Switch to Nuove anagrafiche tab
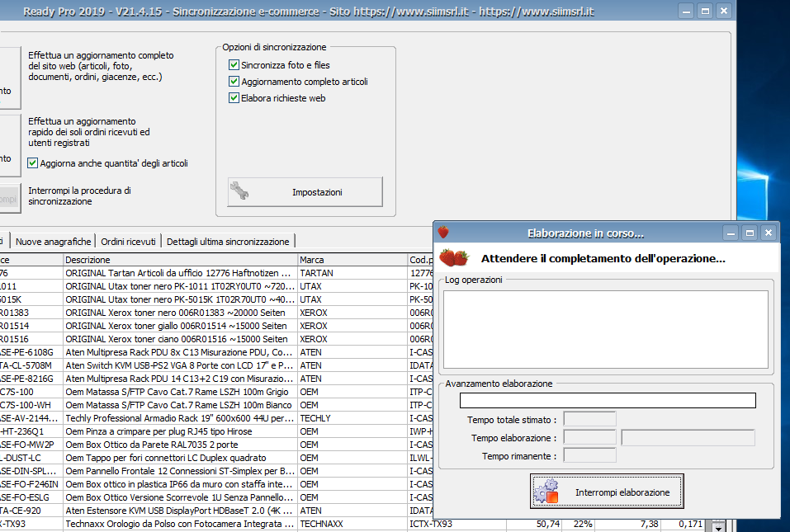790x532 pixels. (53, 242)
